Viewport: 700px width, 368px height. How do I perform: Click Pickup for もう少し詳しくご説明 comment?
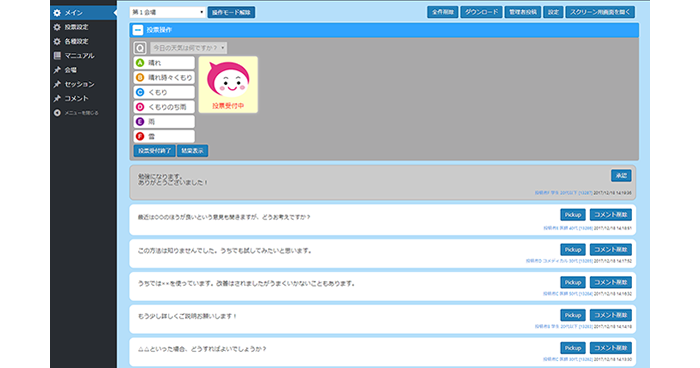tap(573, 315)
